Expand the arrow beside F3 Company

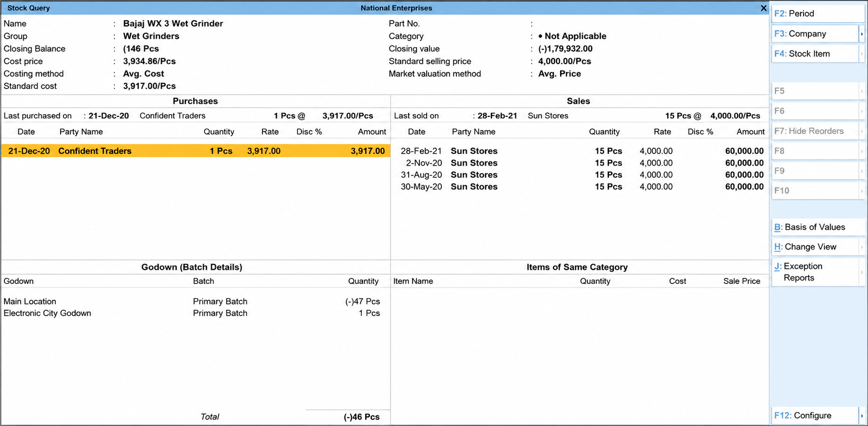(862, 34)
